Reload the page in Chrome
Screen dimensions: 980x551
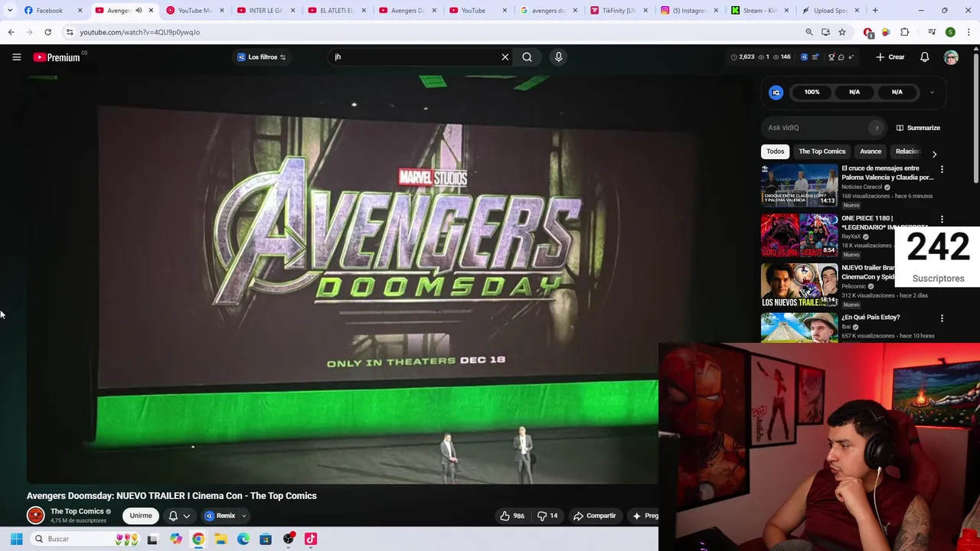(47, 32)
